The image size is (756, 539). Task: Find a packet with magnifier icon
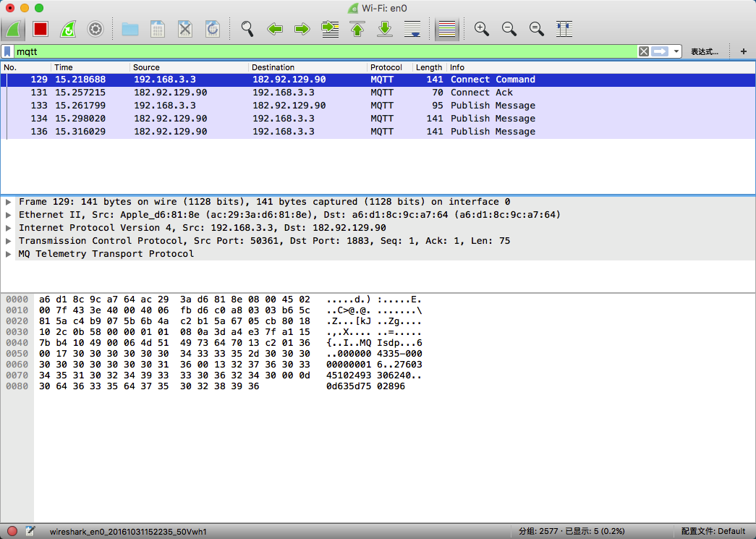[247, 29]
